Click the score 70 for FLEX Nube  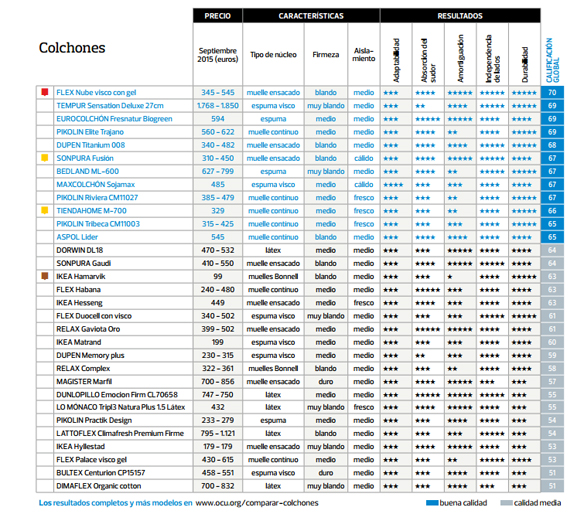click(x=552, y=92)
